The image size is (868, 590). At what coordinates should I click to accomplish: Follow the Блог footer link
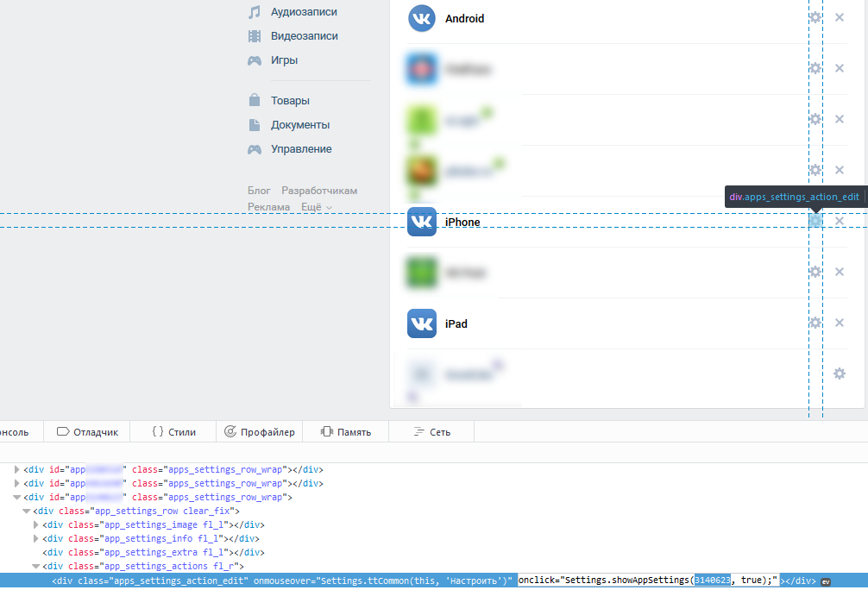(259, 191)
